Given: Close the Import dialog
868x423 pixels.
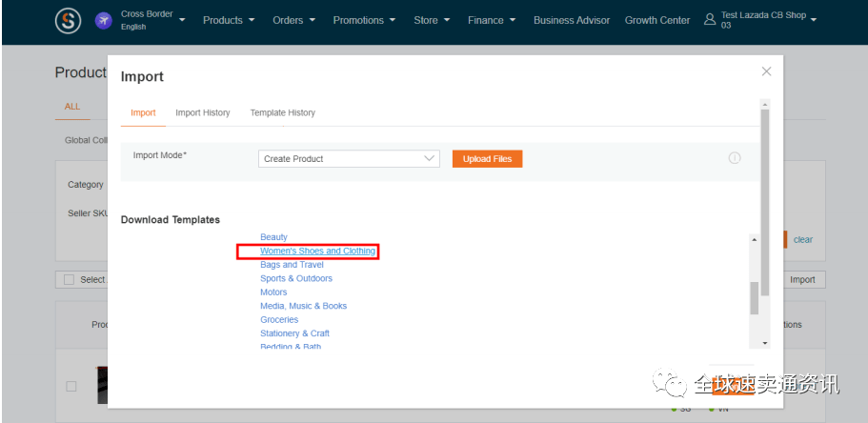Looking at the screenshot, I should click(x=766, y=71).
